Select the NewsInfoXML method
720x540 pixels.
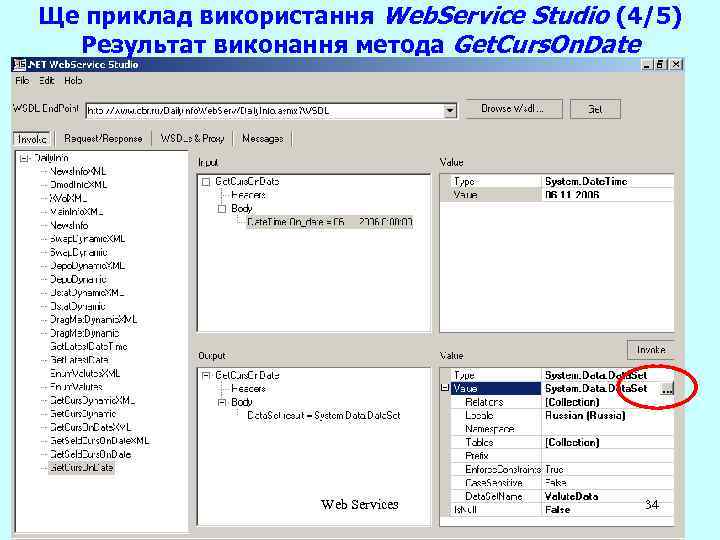coord(78,171)
